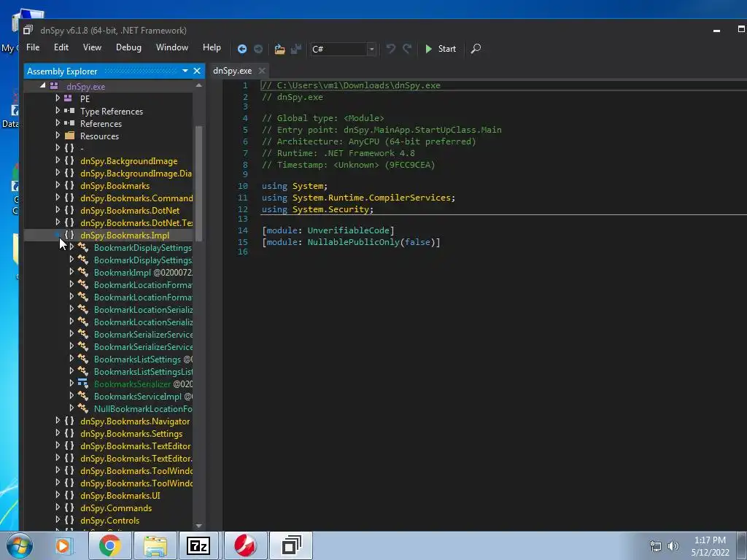Click the dnSpy.Controls namespace braces icon
Viewport: 747px width, 560px height.
(69, 520)
